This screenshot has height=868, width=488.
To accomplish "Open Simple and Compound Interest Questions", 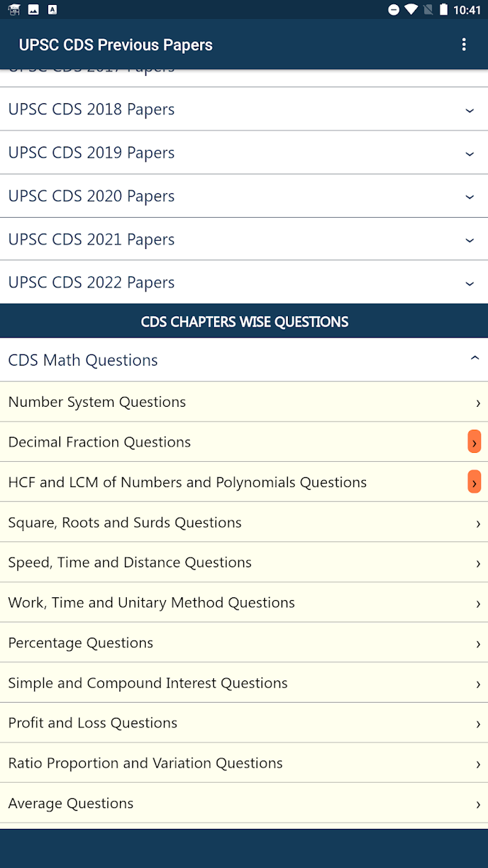I will [244, 683].
